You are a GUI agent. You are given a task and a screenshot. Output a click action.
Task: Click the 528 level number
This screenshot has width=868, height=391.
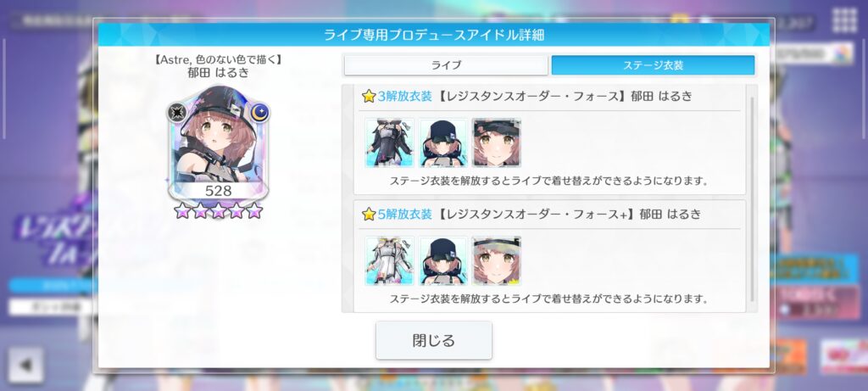(218, 191)
